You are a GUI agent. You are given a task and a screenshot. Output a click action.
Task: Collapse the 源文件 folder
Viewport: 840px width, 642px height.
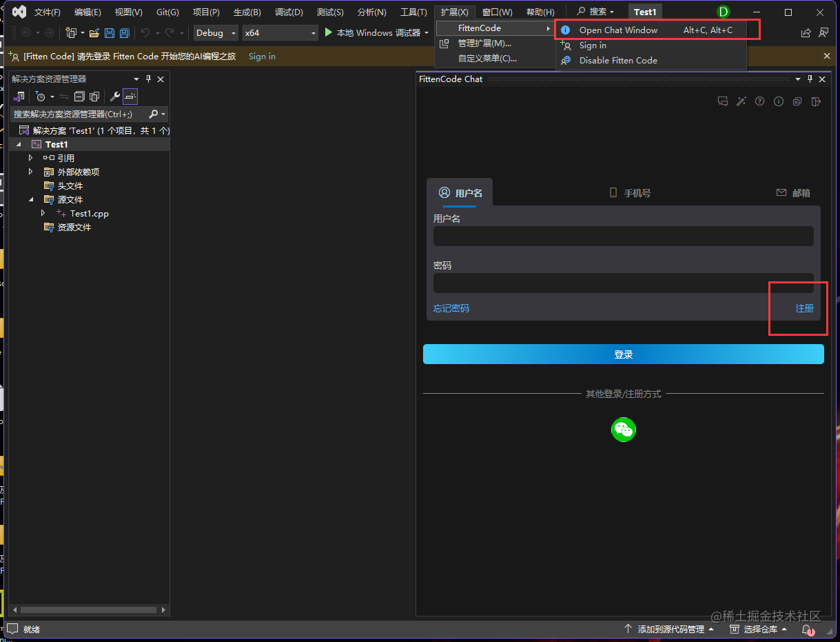(x=30, y=199)
